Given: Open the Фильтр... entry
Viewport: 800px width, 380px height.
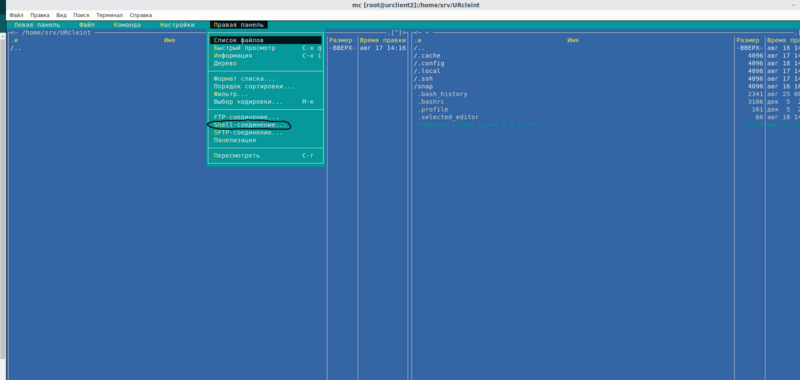Looking at the screenshot, I should coord(266,94).
